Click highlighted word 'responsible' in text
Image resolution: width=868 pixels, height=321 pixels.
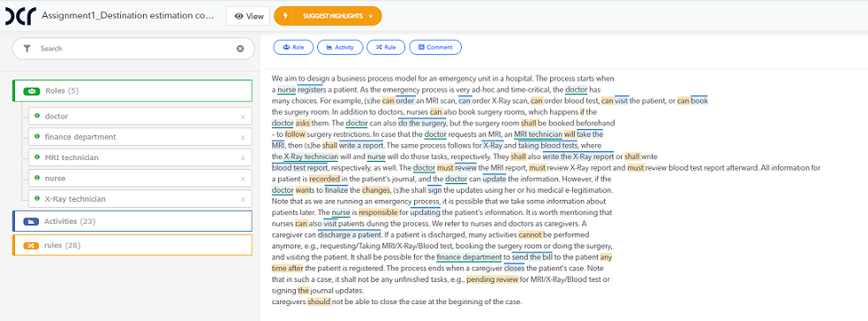(x=378, y=212)
